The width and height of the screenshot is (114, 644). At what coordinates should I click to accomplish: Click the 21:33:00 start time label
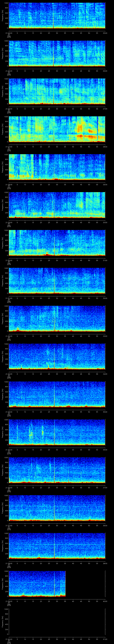(x=9, y=374)
